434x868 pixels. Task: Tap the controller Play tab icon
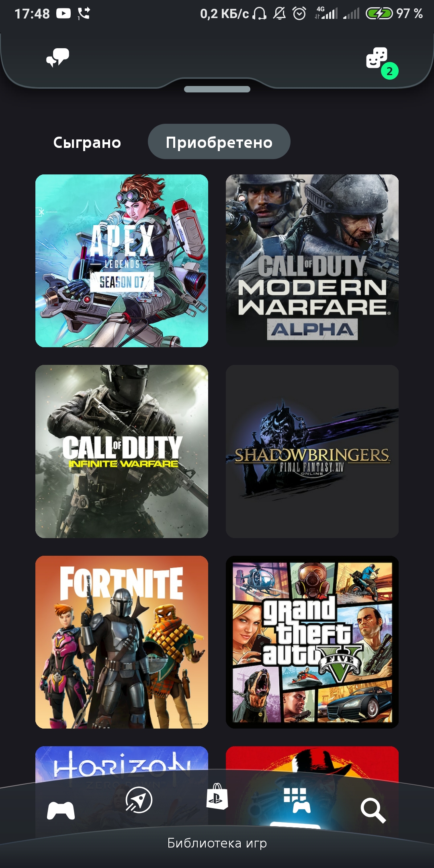click(x=61, y=810)
